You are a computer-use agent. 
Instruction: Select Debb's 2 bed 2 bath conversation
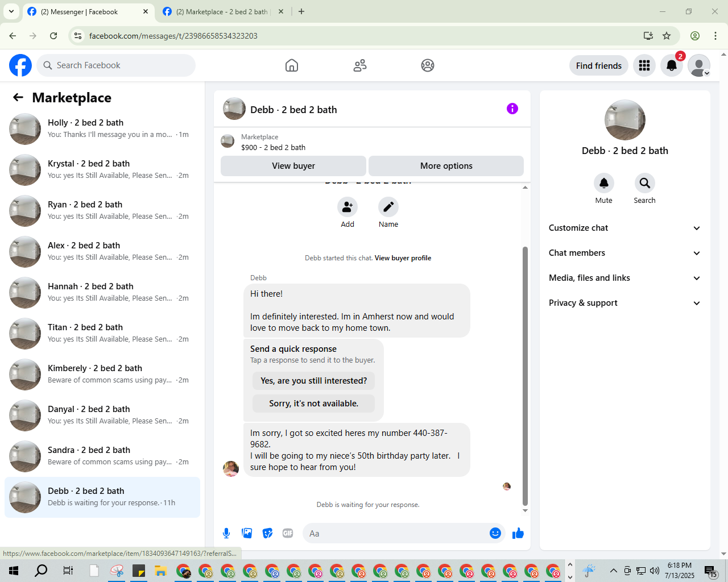pyautogui.click(x=102, y=497)
